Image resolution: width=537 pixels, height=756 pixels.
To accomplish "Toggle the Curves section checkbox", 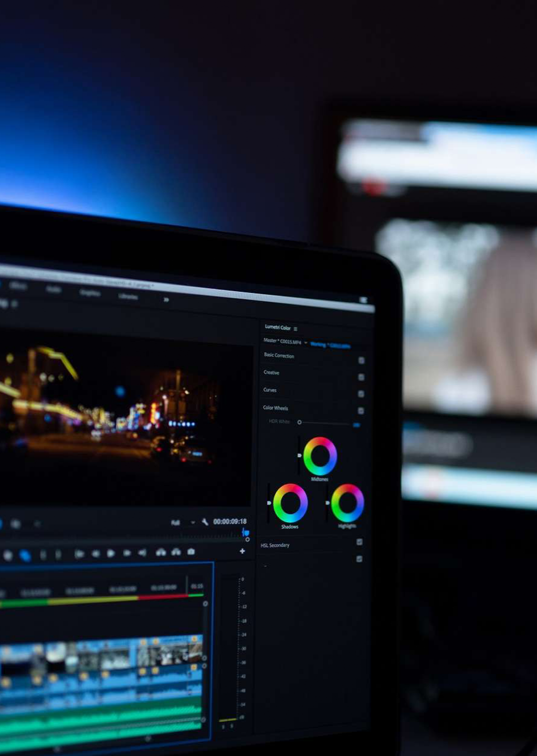I will click(x=361, y=394).
